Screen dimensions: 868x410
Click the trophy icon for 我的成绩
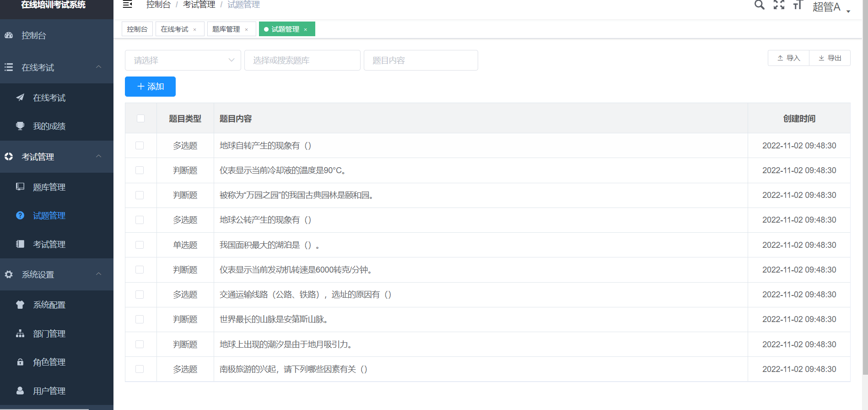tap(20, 126)
